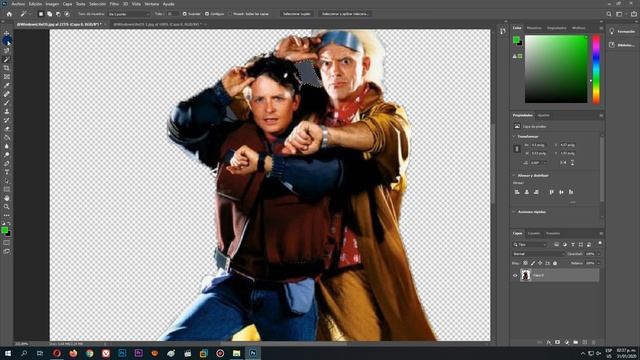Viewport: 640px width, 360px height.
Task: Add a layer mask from Layers panel
Action: pyautogui.click(x=558, y=342)
